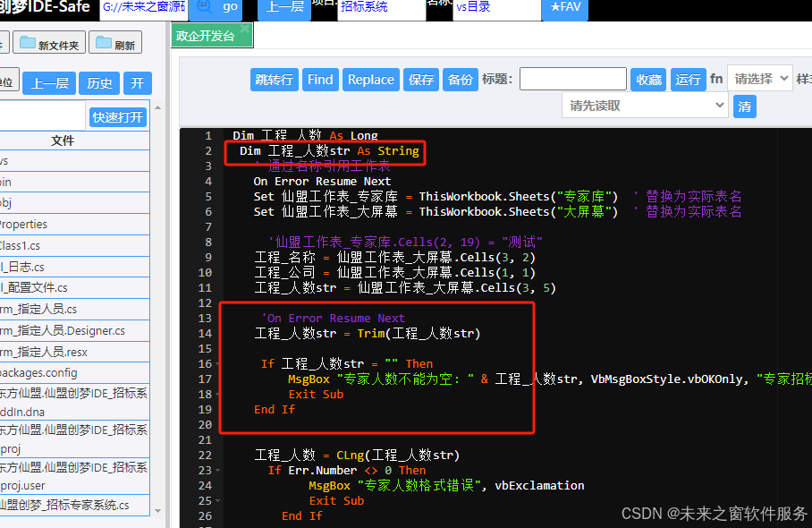The image size is (812, 528).
Task: Collapse code fold at line 23
Action: (217, 471)
